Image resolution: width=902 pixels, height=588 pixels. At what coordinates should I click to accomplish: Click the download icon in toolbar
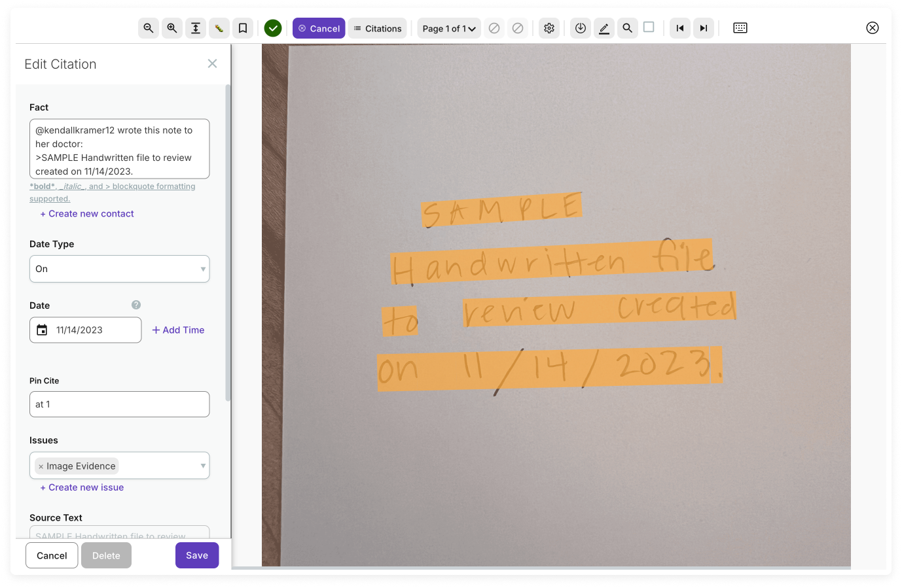581,28
